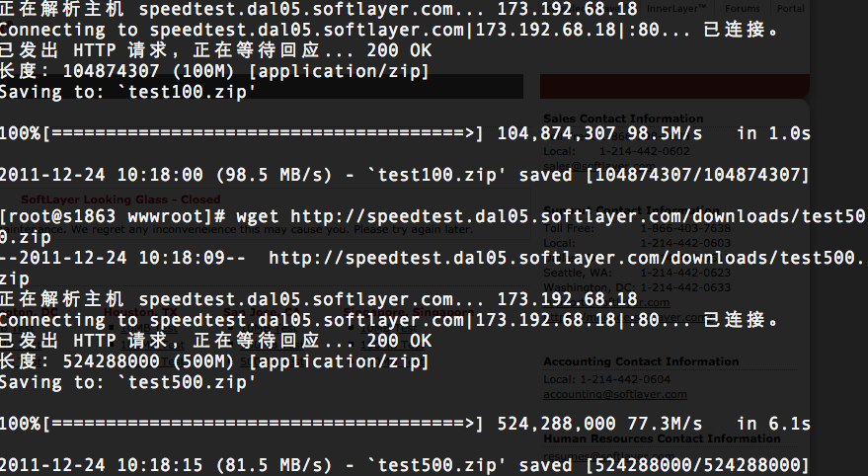Click the wget test500 command at root prompt
Image resolution: width=868 pixels, height=476 pixels.
pos(433,226)
